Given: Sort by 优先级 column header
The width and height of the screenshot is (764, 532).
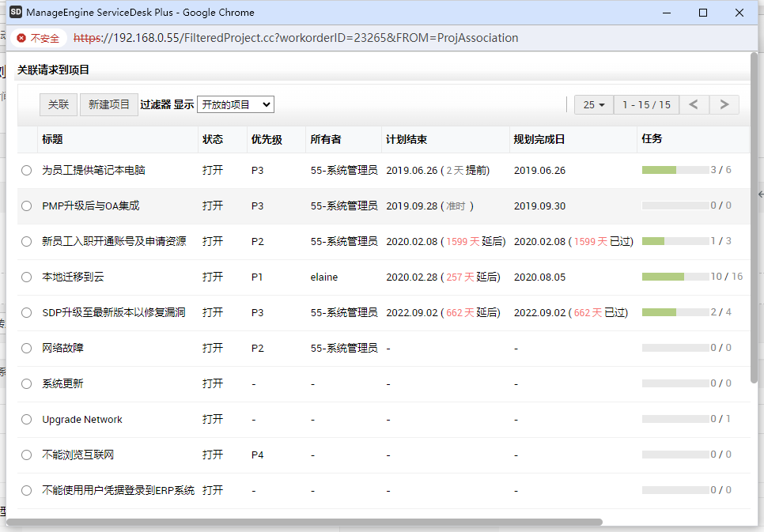Looking at the screenshot, I should pos(267,139).
